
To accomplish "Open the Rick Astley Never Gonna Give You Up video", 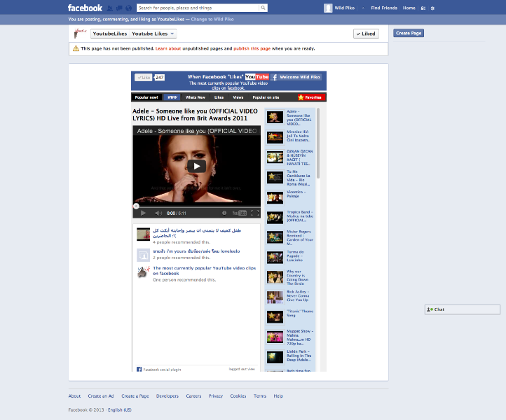I will pos(289,297).
